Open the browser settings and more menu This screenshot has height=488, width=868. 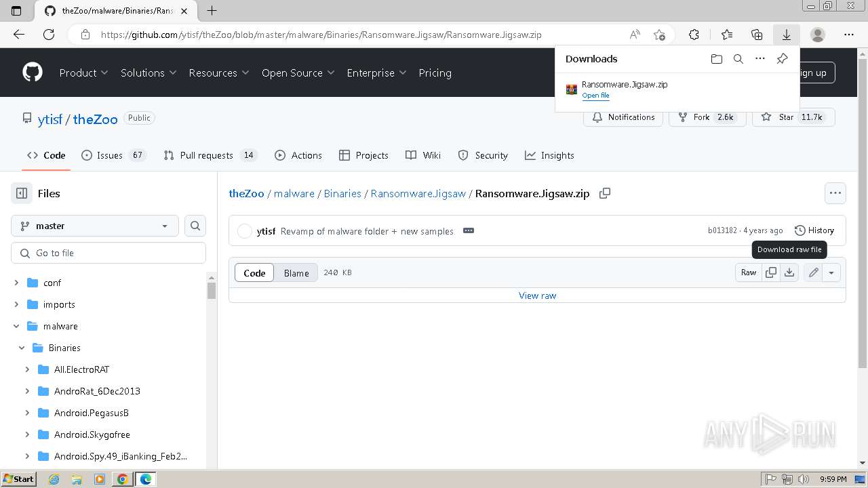[x=849, y=35]
